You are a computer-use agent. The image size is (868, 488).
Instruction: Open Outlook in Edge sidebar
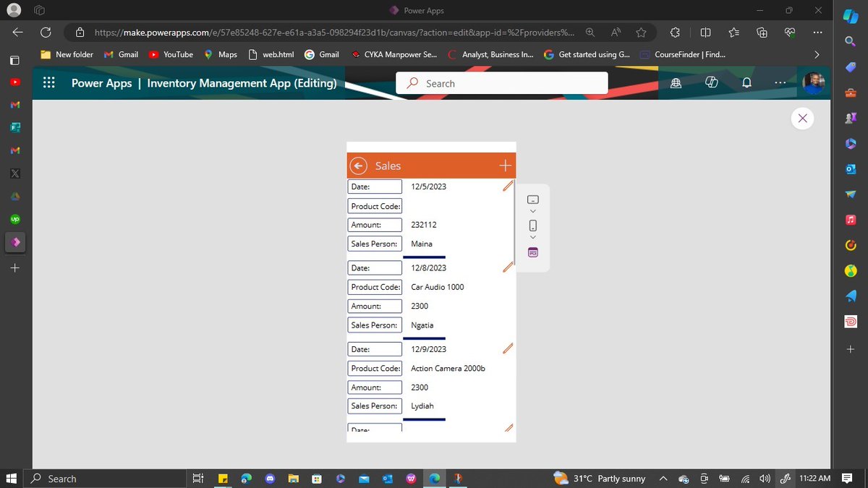(x=851, y=168)
